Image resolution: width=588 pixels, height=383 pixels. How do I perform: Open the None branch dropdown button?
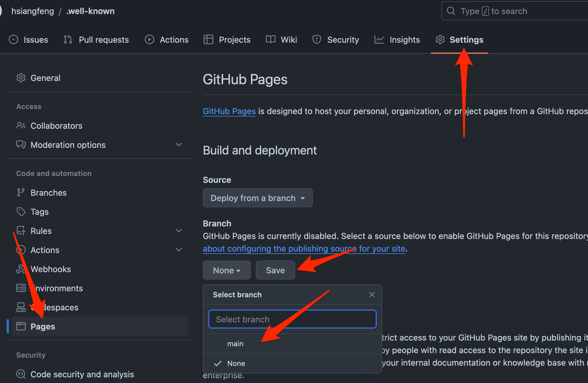(227, 270)
